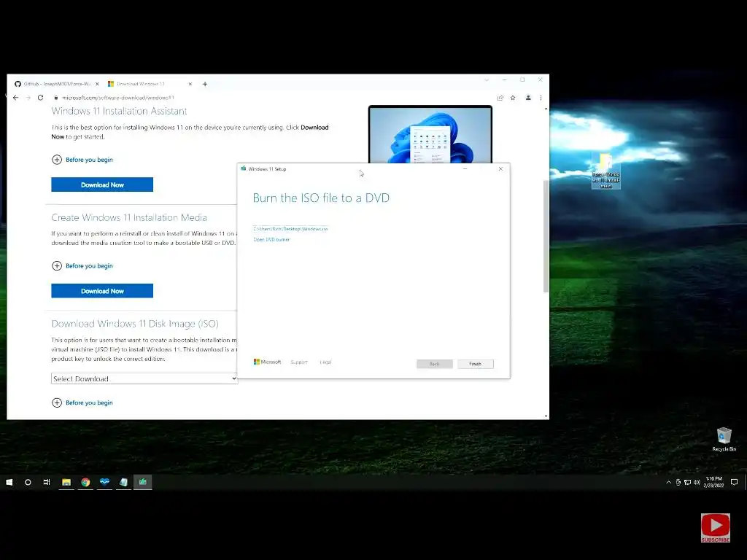Click Create Windows 11 Installation Media heading
747x560 pixels.
pos(129,217)
